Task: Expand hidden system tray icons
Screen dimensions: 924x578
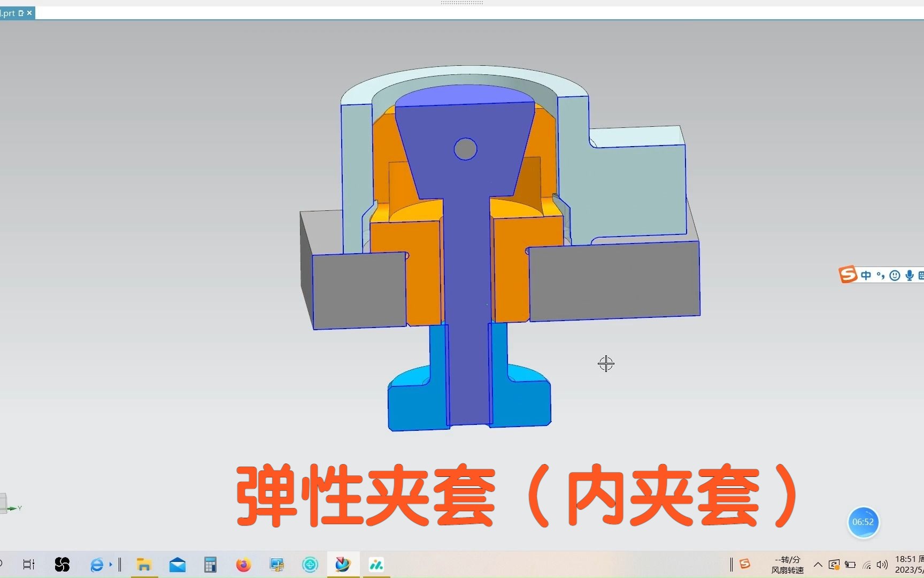Action: click(818, 564)
